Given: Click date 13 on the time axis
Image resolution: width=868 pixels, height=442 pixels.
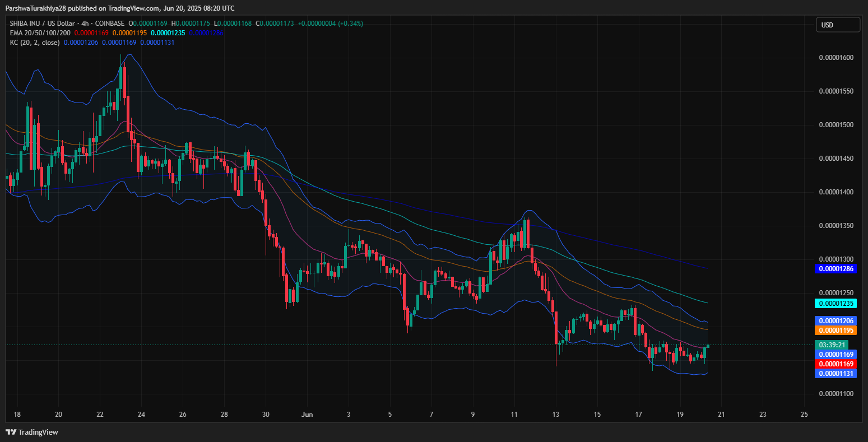Looking at the screenshot, I should [556, 415].
